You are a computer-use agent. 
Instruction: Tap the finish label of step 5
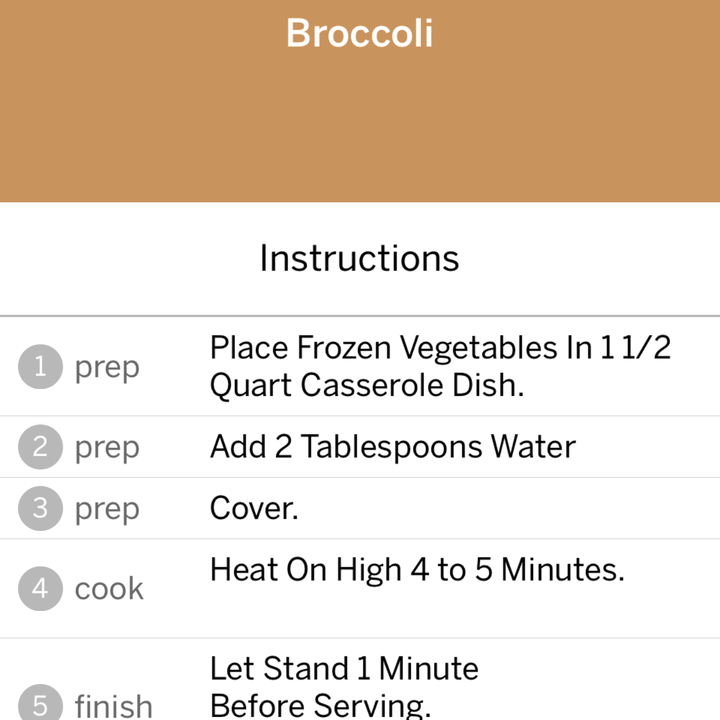tap(113, 706)
